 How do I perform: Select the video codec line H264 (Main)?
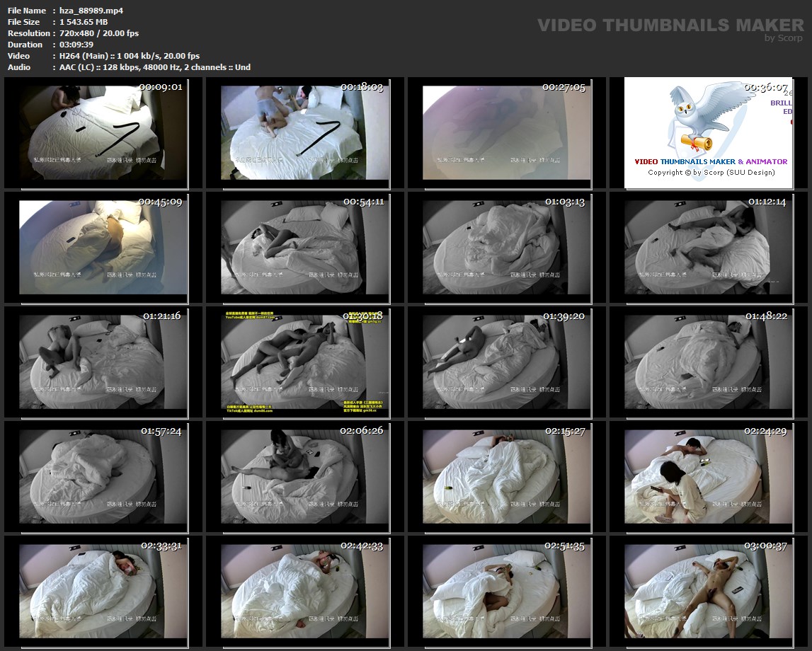point(130,56)
